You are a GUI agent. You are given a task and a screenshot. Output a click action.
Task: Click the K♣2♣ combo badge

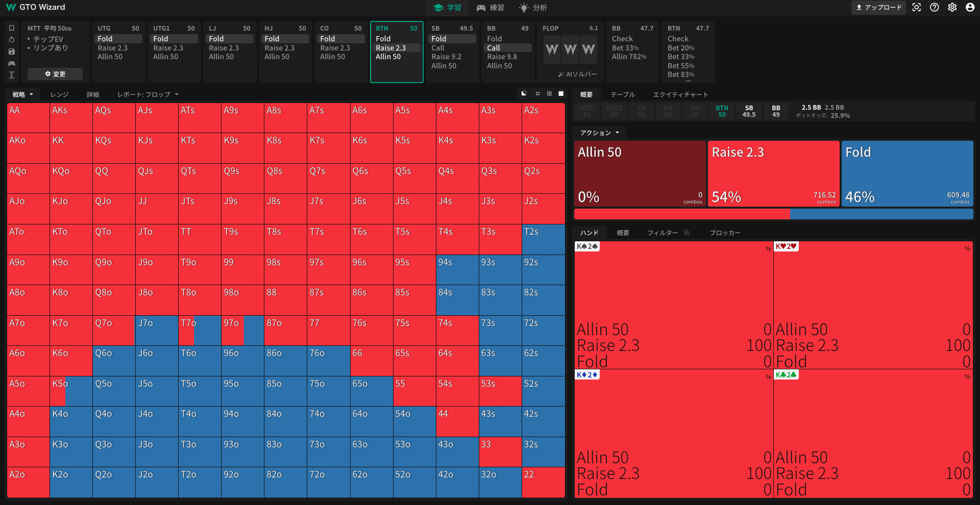pyautogui.click(x=786, y=374)
